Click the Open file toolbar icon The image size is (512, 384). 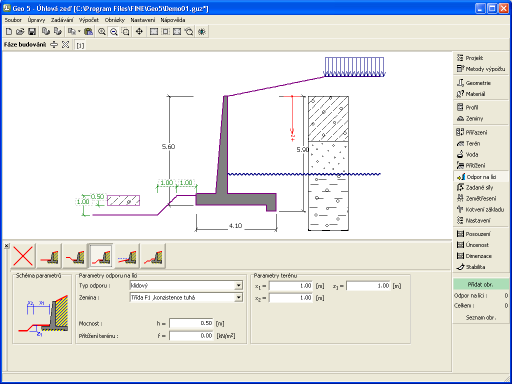point(20,32)
